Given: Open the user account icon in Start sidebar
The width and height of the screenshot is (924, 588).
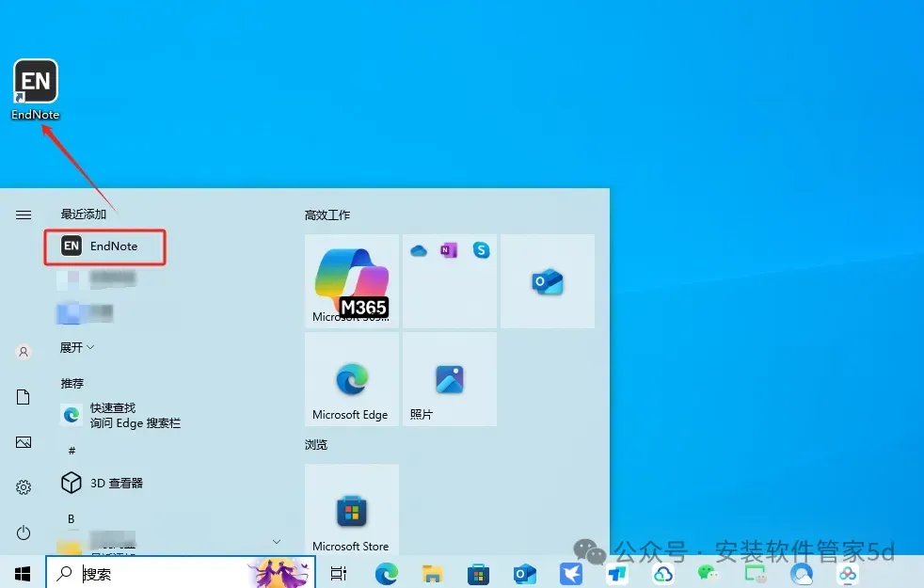Looking at the screenshot, I should click(x=24, y=352).
